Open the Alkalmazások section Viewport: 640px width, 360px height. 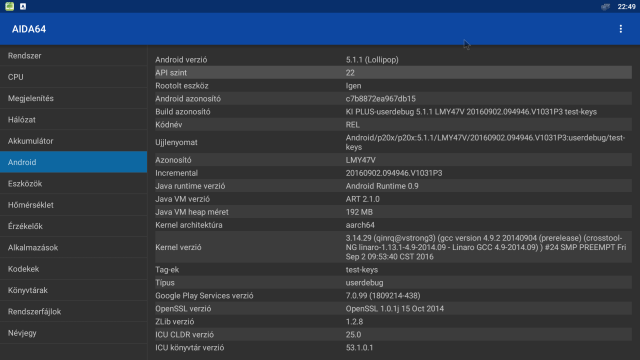(x=73, y=247)
